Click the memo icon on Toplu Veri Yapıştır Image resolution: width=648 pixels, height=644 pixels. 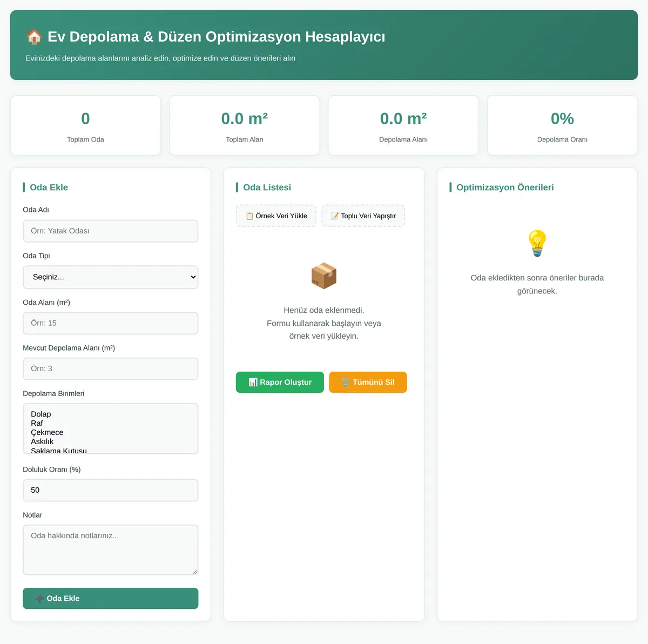[335, 216]
